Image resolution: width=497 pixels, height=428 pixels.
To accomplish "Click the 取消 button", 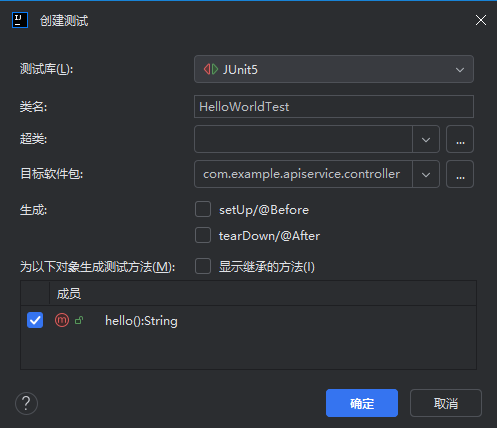I will (446, 403).
